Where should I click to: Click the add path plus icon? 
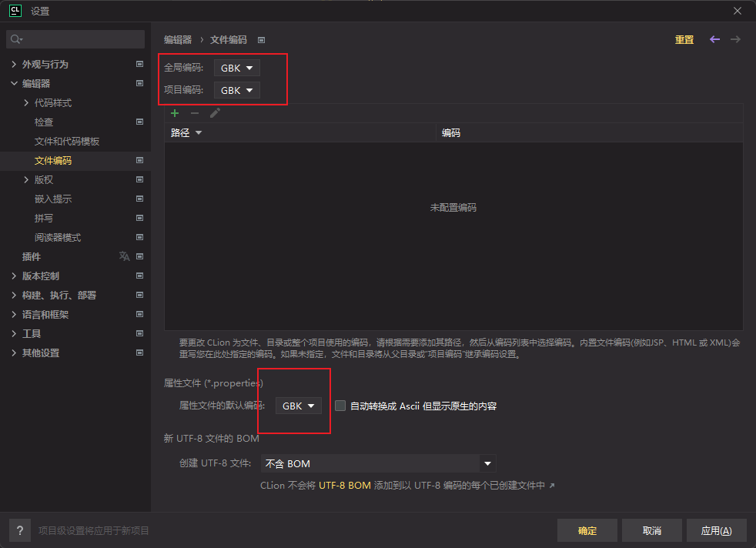pyautogui.click(x=175, y=113)
